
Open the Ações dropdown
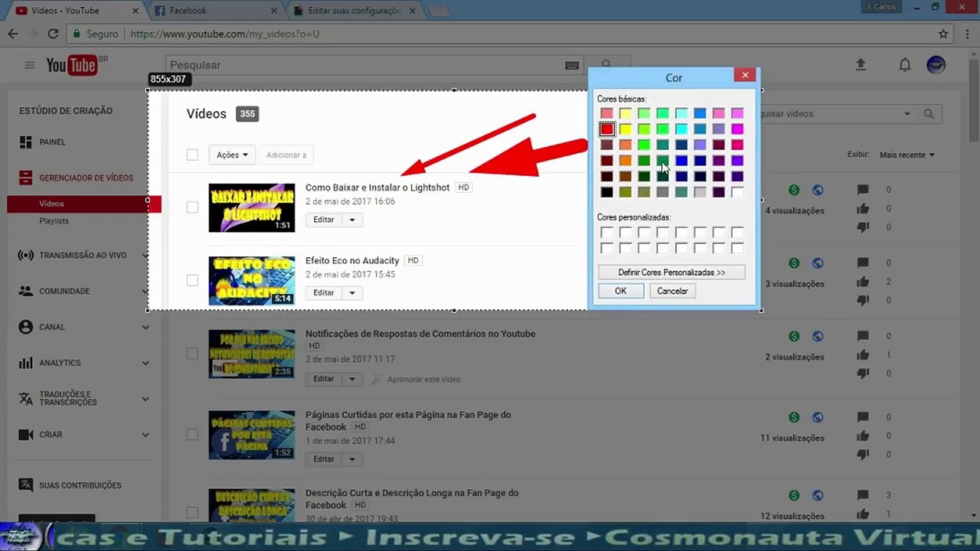click(232, 155)
